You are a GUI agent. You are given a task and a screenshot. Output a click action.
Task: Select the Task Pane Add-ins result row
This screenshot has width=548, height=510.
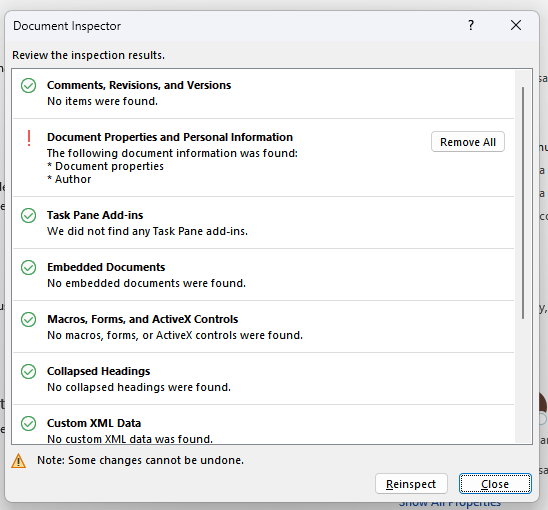point(264,223)
